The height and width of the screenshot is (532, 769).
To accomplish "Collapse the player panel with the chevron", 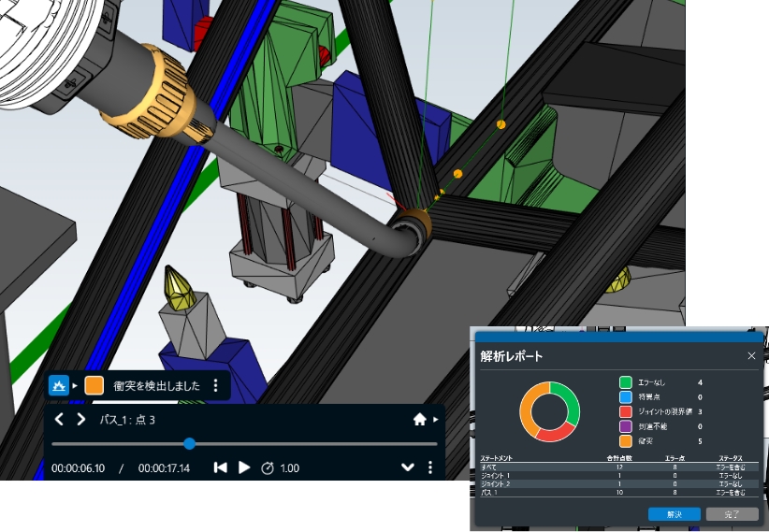I will coord(408,467).
